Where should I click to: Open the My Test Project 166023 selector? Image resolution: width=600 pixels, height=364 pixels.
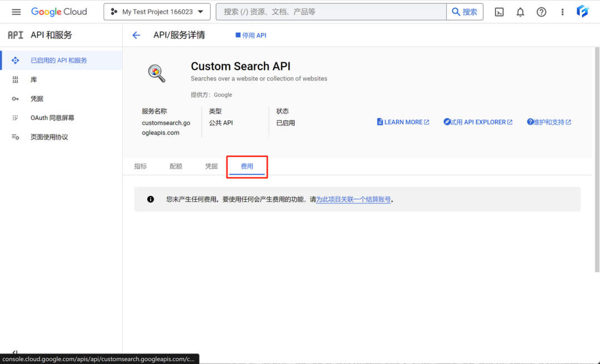pyautogui.click(x=157, y=12)
